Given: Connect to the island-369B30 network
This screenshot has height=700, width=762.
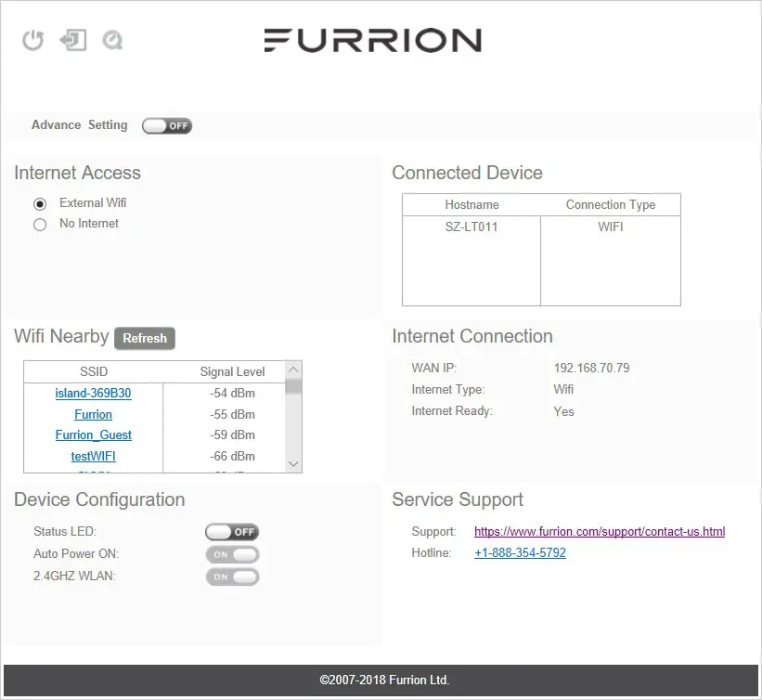Looking at the screenshot, I should point(93,393).
